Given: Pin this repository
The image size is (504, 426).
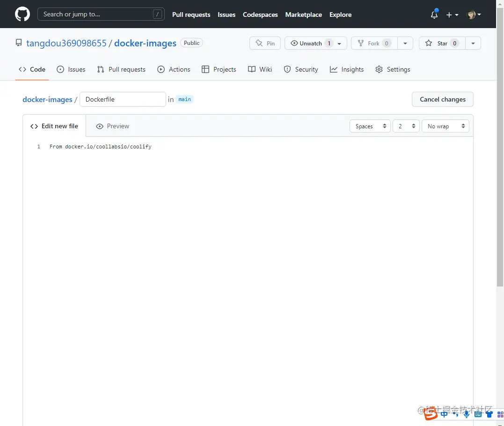Looking at the screenshot, I should 265,43.
